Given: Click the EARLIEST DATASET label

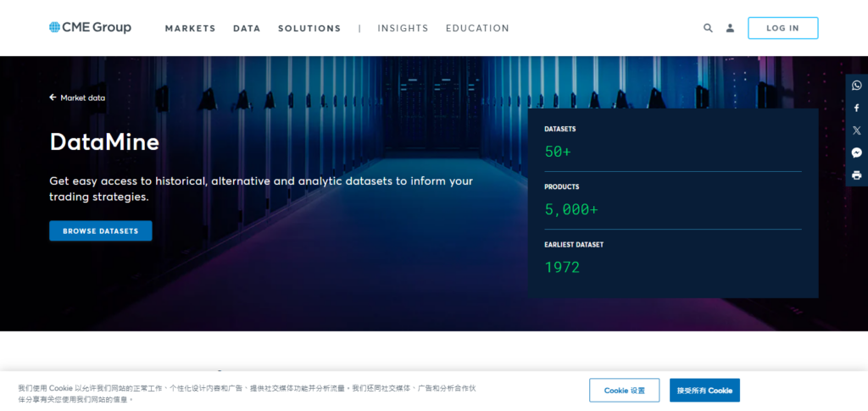Looking at the screenshot, I should click(574, 245).
